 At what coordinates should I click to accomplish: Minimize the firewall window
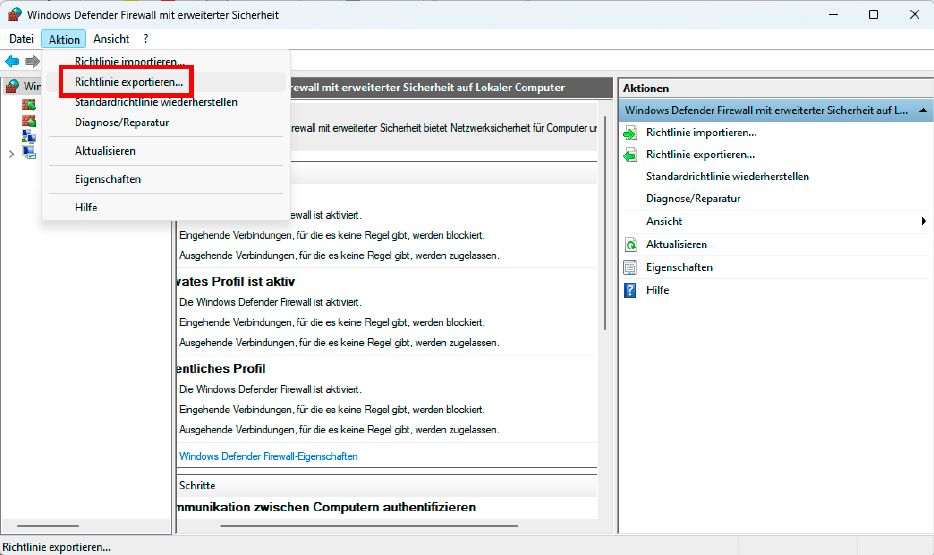coord(833,14)
